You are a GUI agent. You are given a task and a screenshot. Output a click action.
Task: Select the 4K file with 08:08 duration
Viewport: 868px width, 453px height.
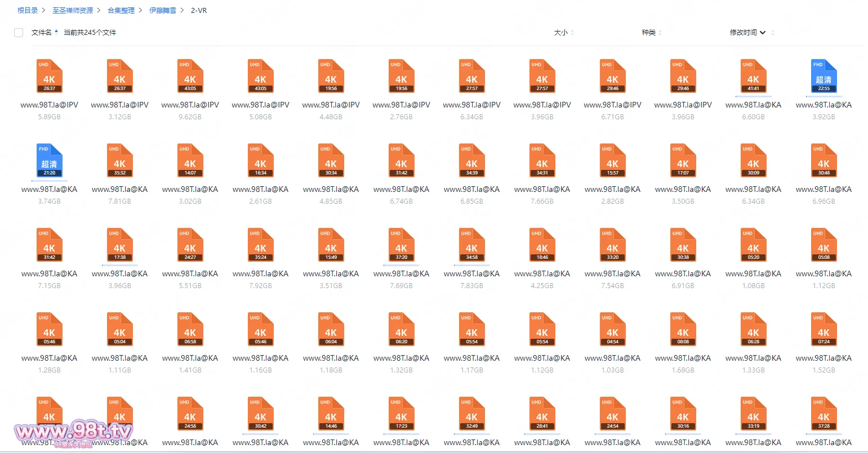683,329
